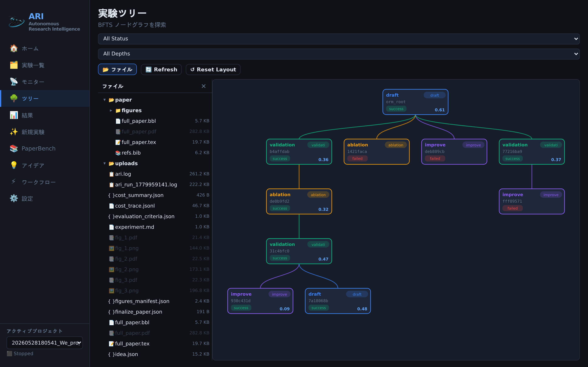Close the file panel with X
The height and width of the screenshot is (367, 588).
pyautogui.click(x=204, y=86)
